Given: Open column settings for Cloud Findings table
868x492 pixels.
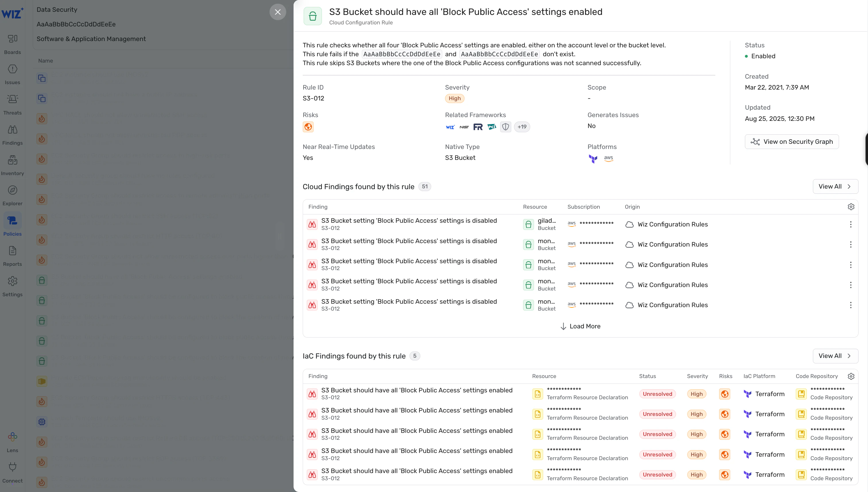Looking at the screenshot, I should coord(851,207).
